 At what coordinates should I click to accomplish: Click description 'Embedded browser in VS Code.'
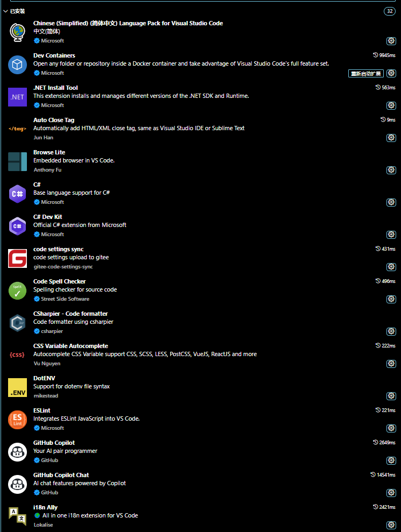(74, 160)
